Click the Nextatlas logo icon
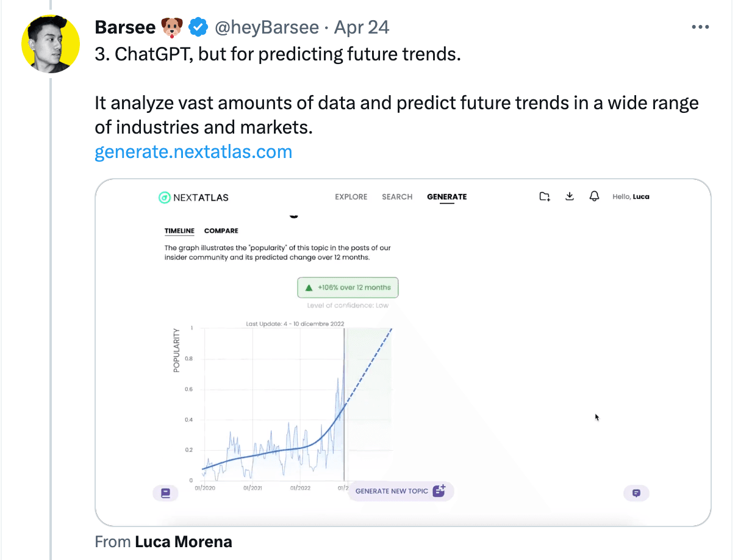 pyautogui.click(x=164, y=197)
